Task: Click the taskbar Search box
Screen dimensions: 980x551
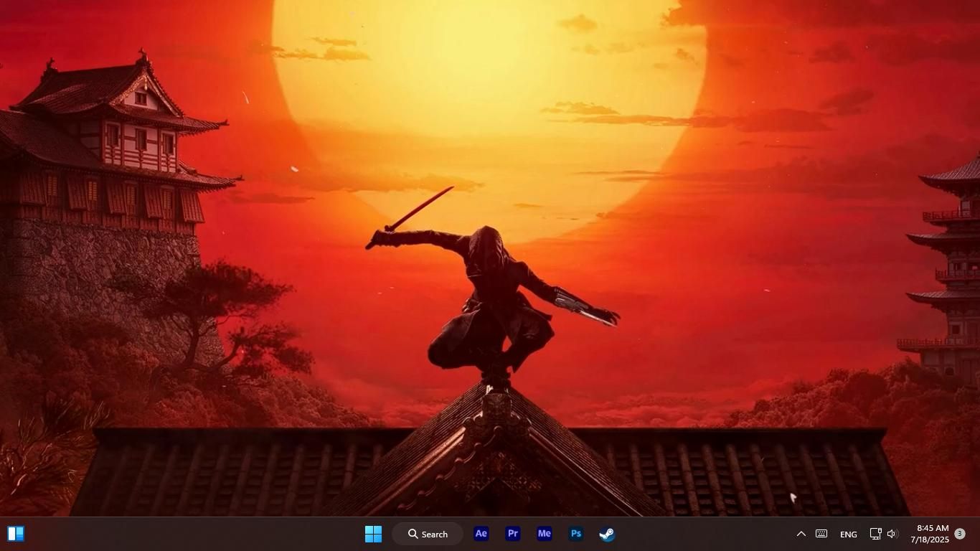Action: pyautogui.click(x=428, y=534)
